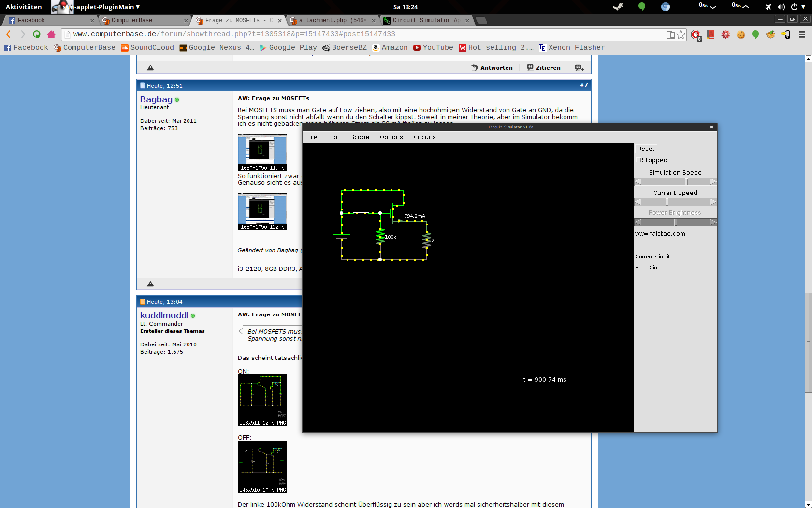The image size is (812, 508).
Task: Click the red dictionary book extension icon
Action: coord(710,34)
